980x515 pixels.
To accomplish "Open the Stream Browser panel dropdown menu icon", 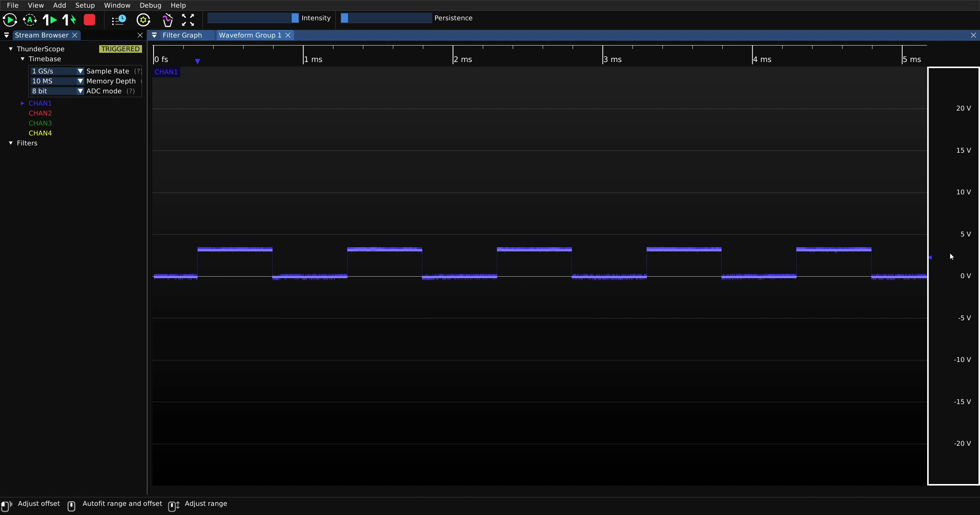I will (x=7, y=35).
